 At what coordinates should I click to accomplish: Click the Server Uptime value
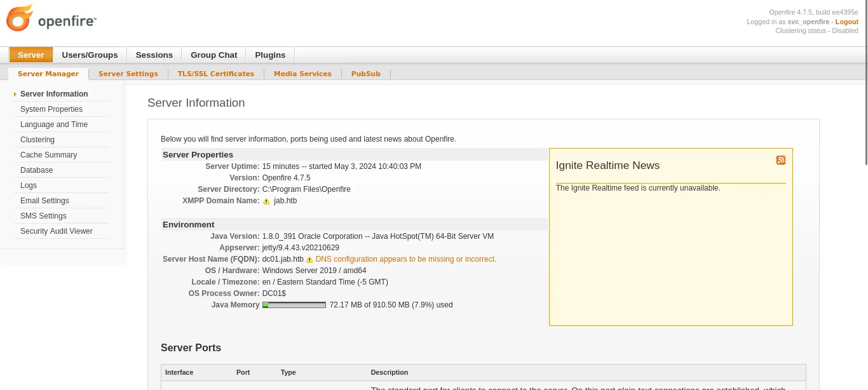pyautogui.click(x=342, y=166)
